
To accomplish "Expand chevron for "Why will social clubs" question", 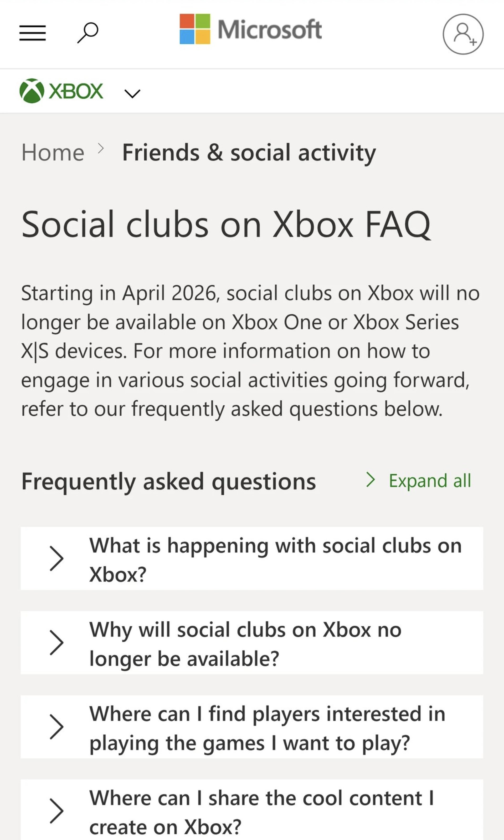I will (x=56, y=642).
